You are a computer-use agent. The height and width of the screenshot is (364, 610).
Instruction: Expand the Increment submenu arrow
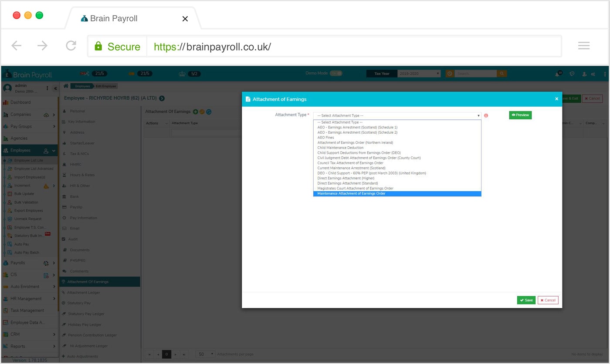pyautogui.click(x=54, y=185)
